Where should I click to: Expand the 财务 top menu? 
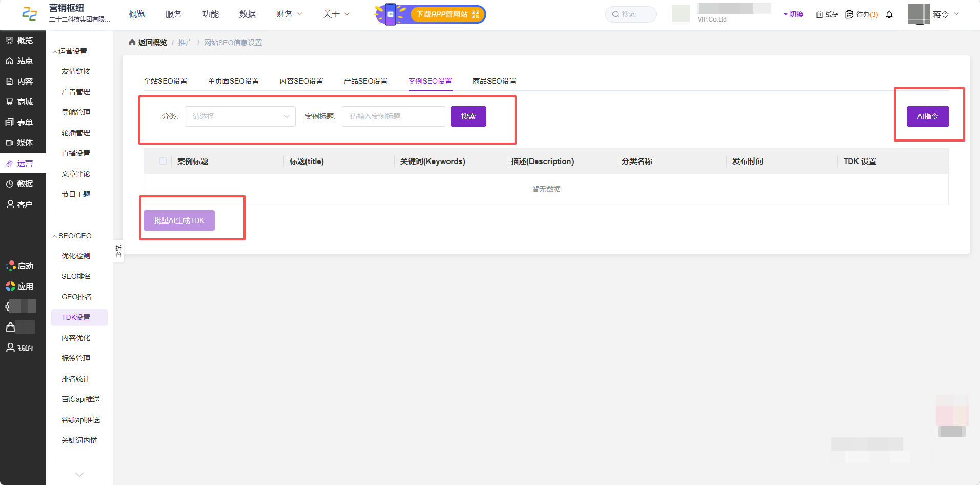pyautogui.click(x=289, y=14)
